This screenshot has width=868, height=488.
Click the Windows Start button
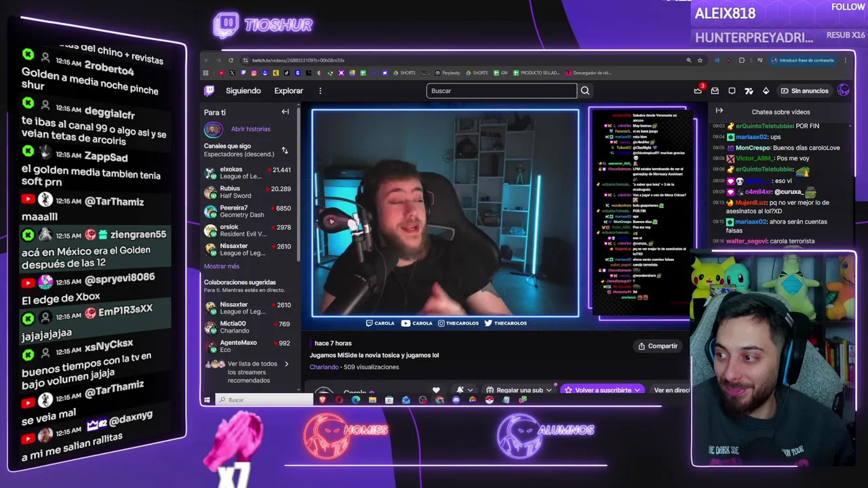[x=207, y=400]
